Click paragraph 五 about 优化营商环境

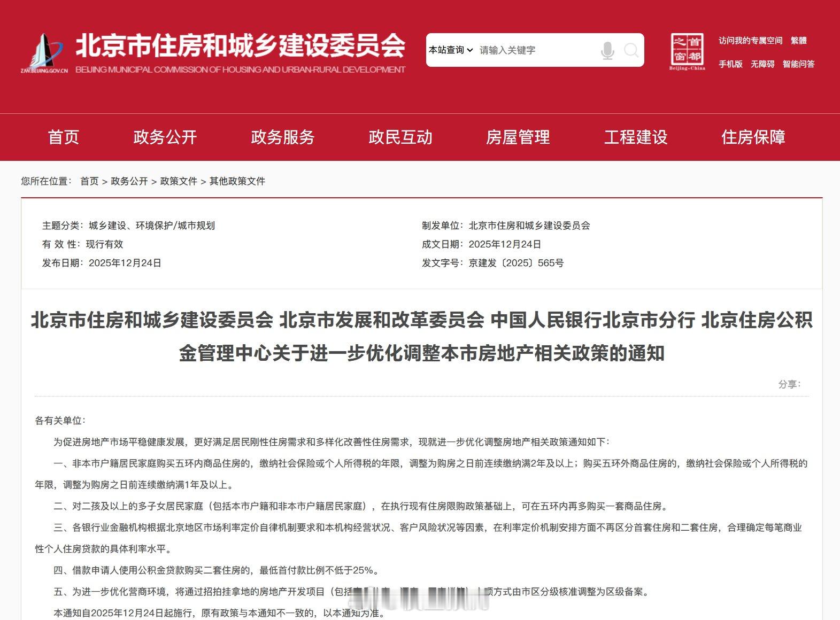352,592
